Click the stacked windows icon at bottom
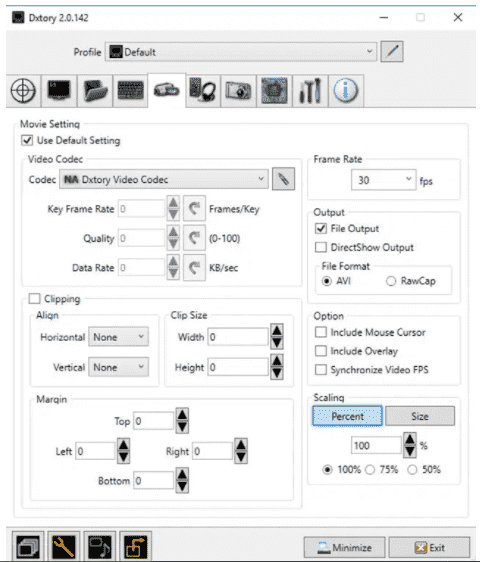The height and width of the screenshot is (562, 480). click(x=28, y=547)
